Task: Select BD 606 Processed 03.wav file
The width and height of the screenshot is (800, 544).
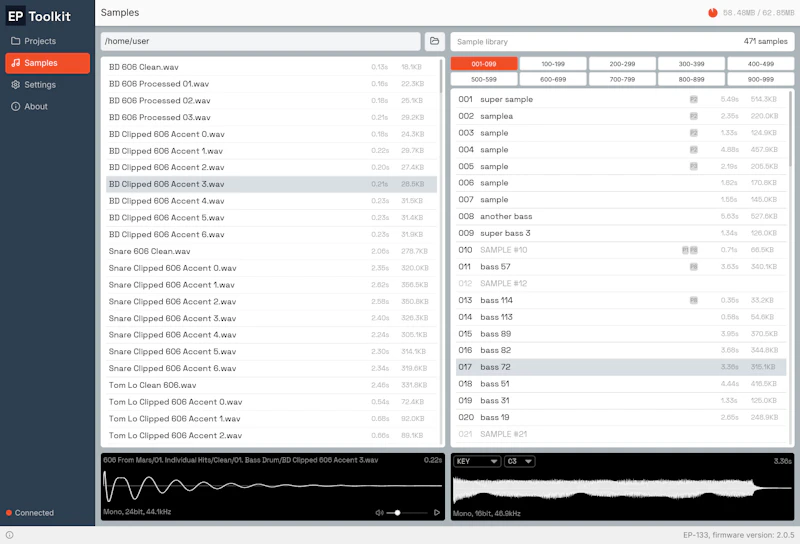Action: click(271, 117)
